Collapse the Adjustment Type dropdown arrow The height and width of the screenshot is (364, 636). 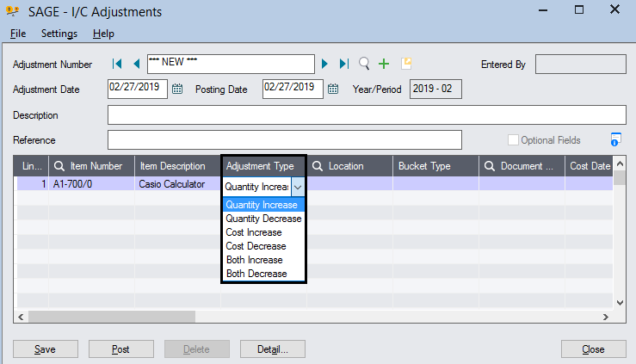(x=298, y=187)
